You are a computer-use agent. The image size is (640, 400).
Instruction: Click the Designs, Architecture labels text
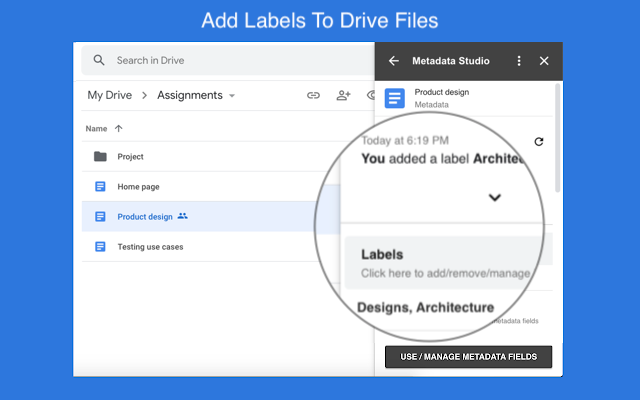(x=425, y=307)
